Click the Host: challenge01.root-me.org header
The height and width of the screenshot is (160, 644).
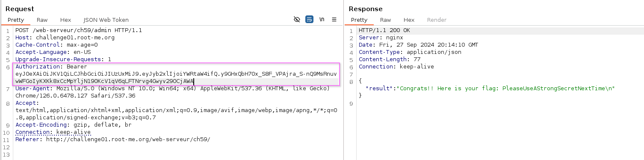tap(65, 38)
